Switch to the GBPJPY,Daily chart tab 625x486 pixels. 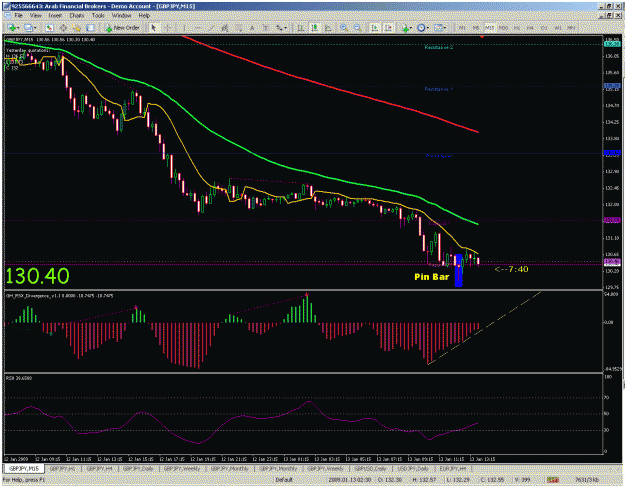(x=138, y=469)
